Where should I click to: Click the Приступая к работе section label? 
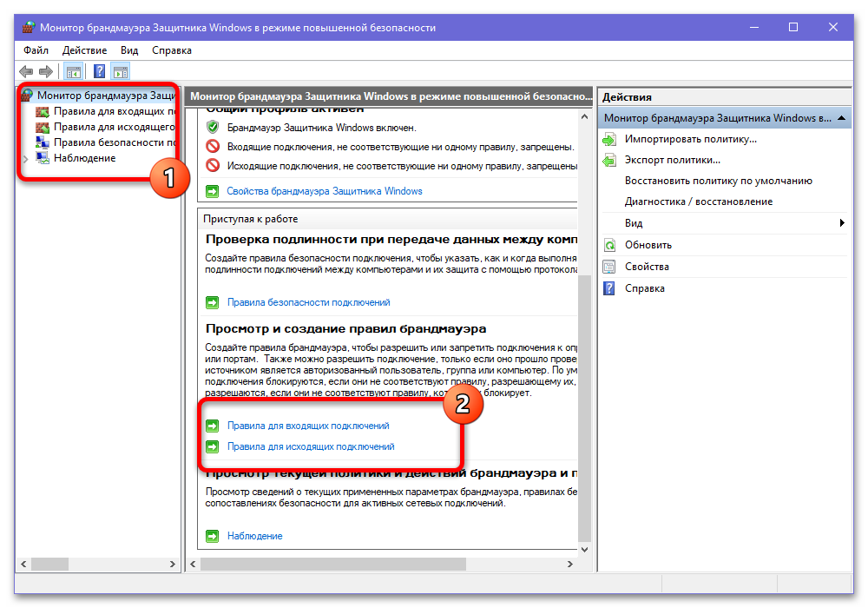pos(250,219)
